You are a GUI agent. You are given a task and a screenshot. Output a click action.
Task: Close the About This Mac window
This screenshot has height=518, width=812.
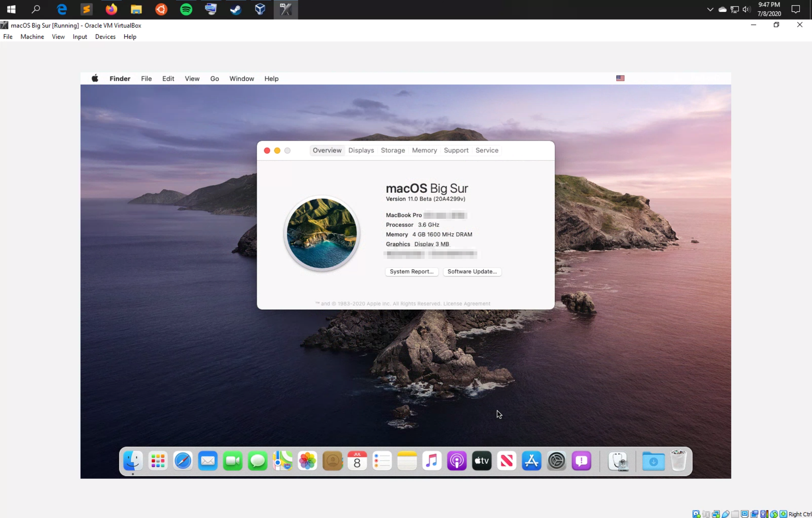(x=267, y=151)
